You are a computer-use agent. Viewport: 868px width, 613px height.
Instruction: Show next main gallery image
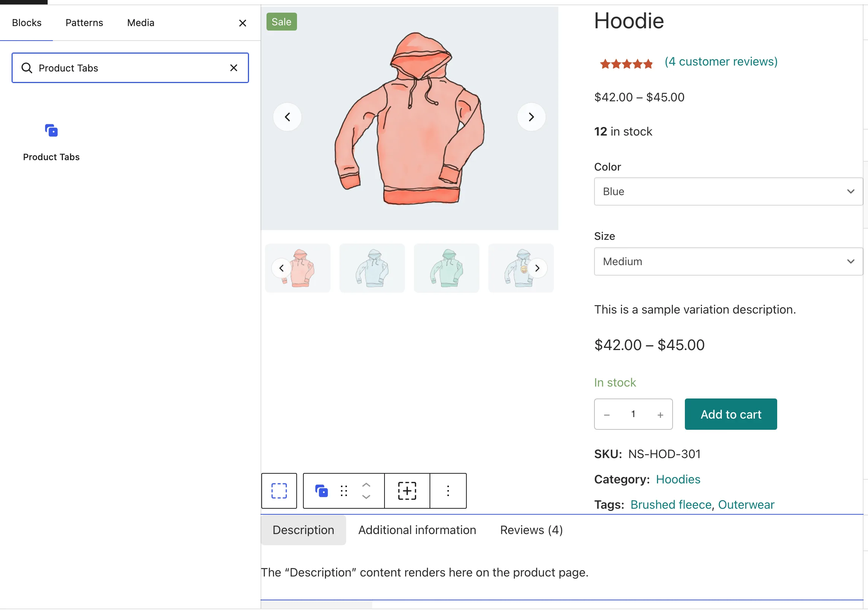point(531,117)
